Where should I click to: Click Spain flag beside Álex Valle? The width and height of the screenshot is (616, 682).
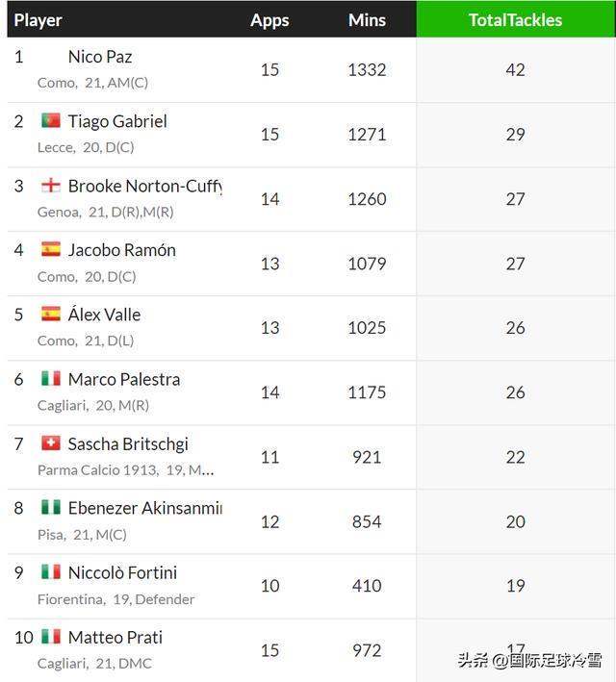click(x=51, y=315)
